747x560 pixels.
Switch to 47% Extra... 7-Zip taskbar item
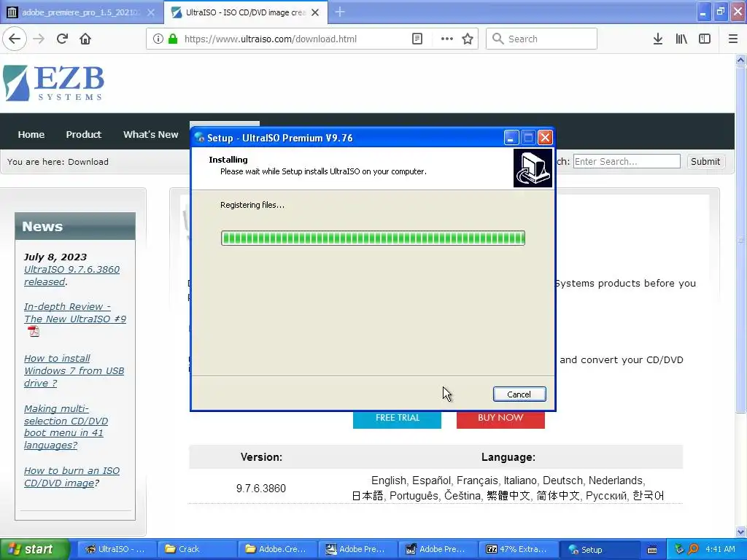(x=519, y=549)
